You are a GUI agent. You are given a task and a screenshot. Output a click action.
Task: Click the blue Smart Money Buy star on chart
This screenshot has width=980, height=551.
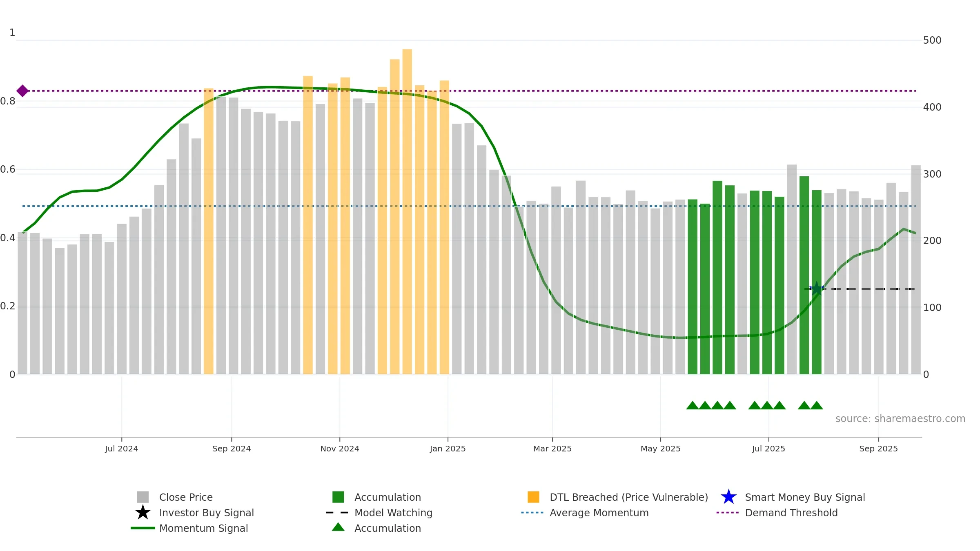pos(817,289)
